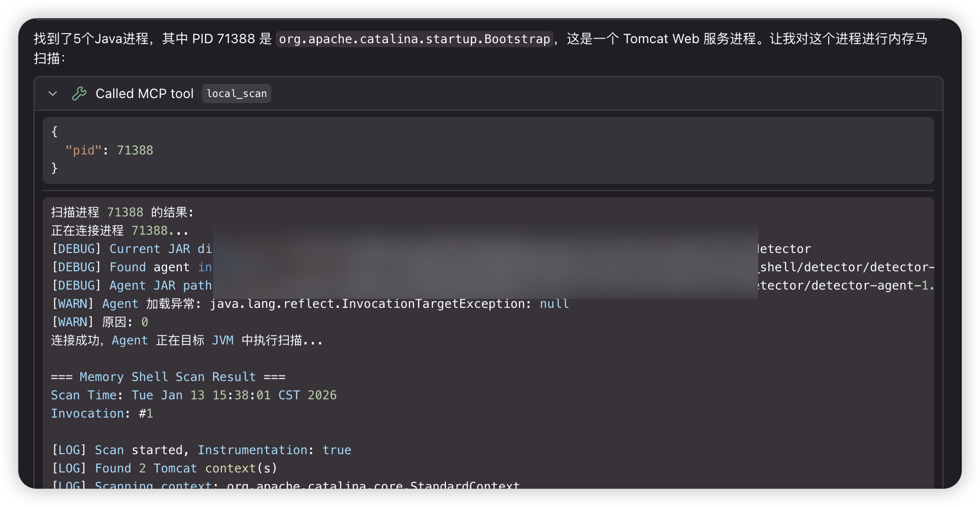Click the [DEBUG] Found agent log line
Screen dimensions: 980x507
pos(132,267)
